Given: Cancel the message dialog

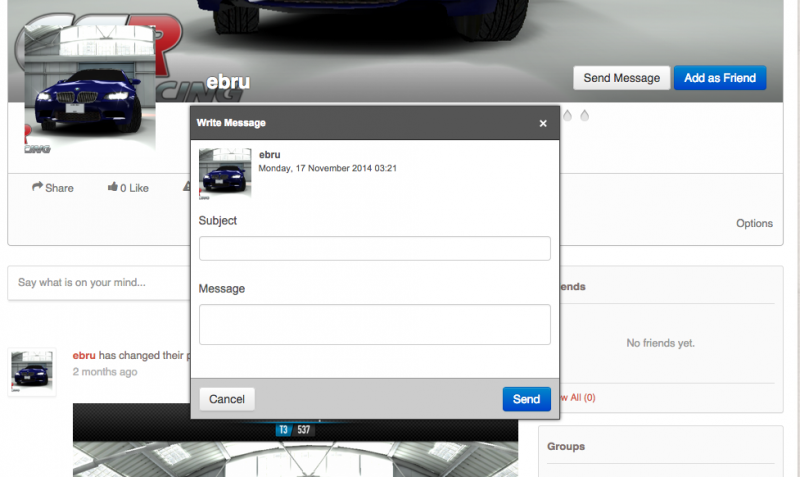Looking at the screenshot, I should coord(227,399).
